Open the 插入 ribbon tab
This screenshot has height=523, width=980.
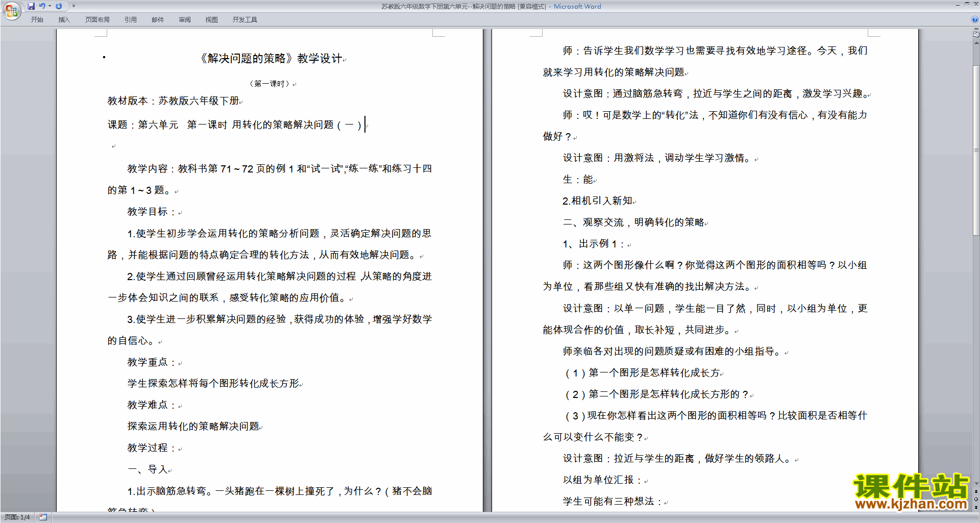(x=64, y=20)
